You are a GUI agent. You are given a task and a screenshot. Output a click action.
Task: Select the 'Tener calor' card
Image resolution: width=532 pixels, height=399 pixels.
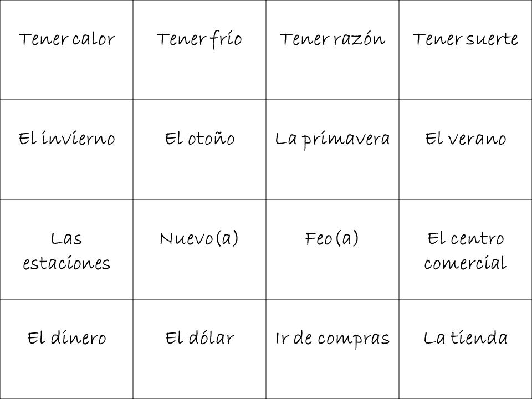coord(66,50)
